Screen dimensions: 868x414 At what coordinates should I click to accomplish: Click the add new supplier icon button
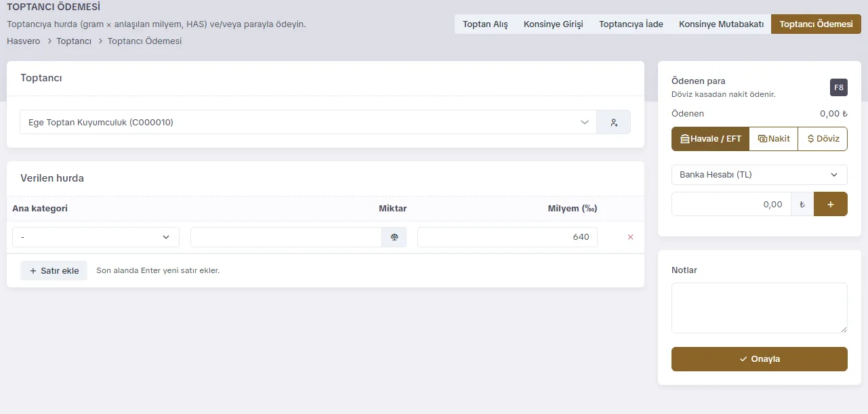[614, 123]
